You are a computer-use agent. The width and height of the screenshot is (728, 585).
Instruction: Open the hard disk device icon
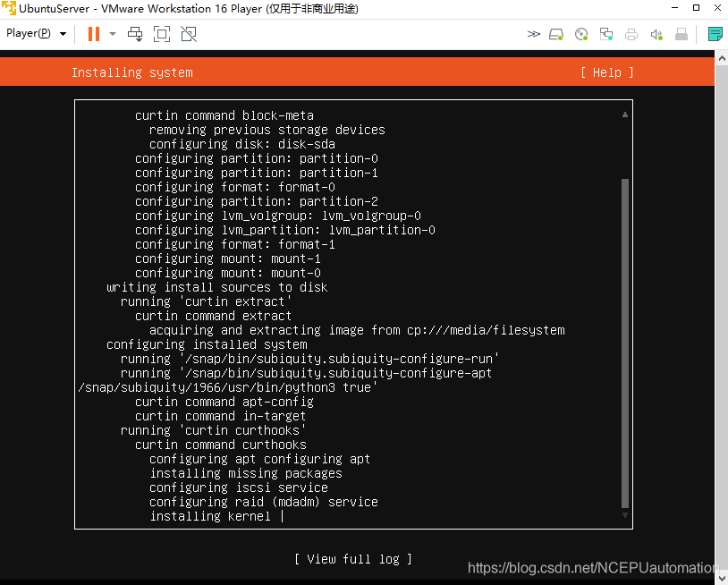tap(555, 34)
